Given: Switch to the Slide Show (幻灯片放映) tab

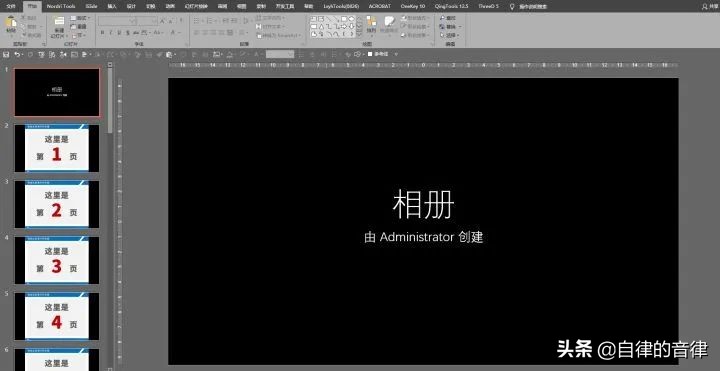Looking at the screenshot, I should tap(196, 6).
